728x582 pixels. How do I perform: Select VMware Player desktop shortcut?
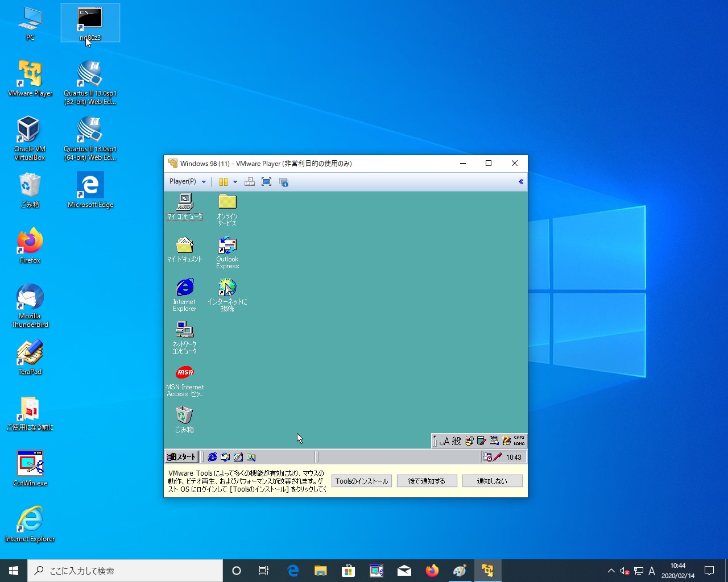tap(30, 78)
